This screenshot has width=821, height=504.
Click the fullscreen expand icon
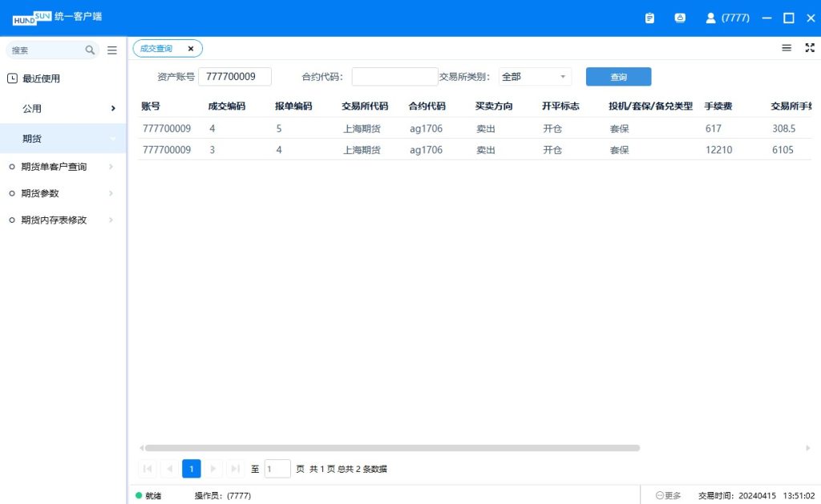tap(809, 48)
